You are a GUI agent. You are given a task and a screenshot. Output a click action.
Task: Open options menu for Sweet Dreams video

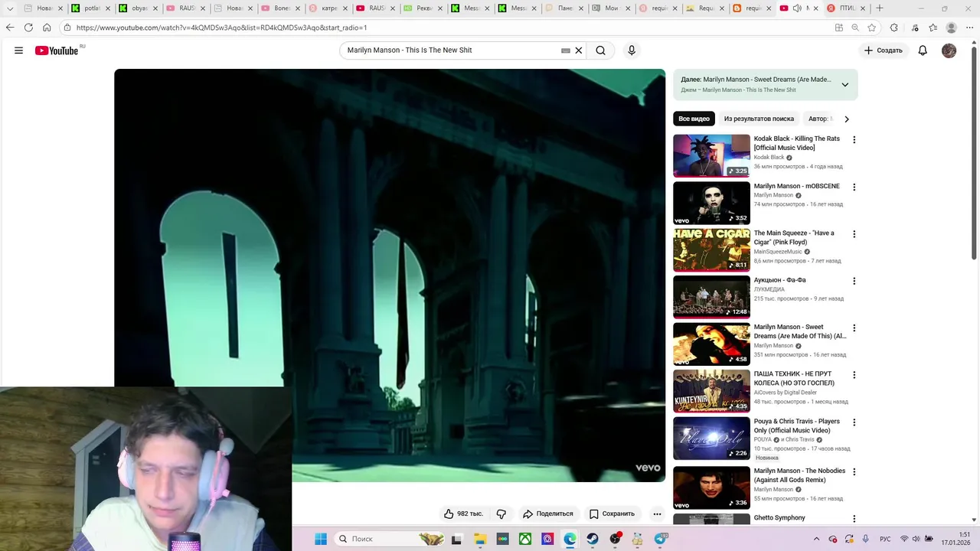pos(854,328)
